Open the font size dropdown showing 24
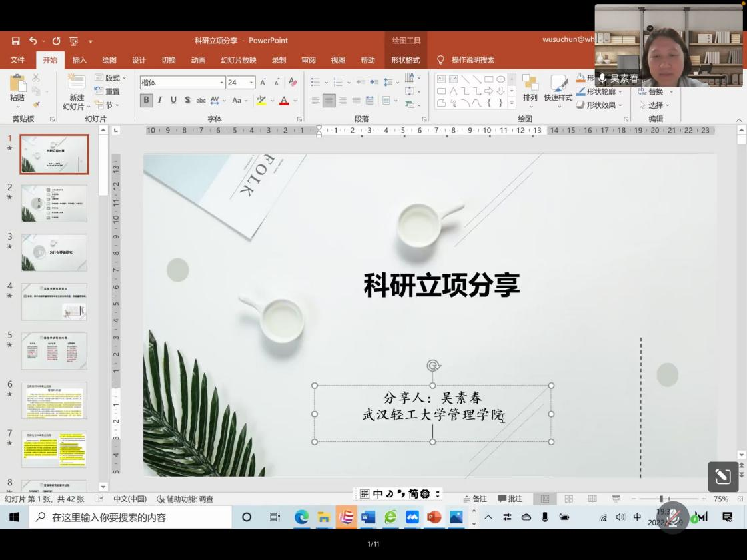 coord(251,83)
